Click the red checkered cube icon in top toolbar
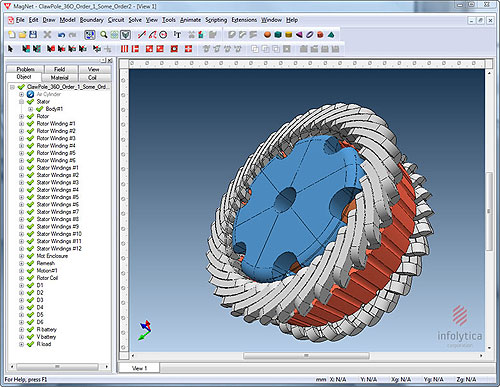500x387 pixels. 320,35
